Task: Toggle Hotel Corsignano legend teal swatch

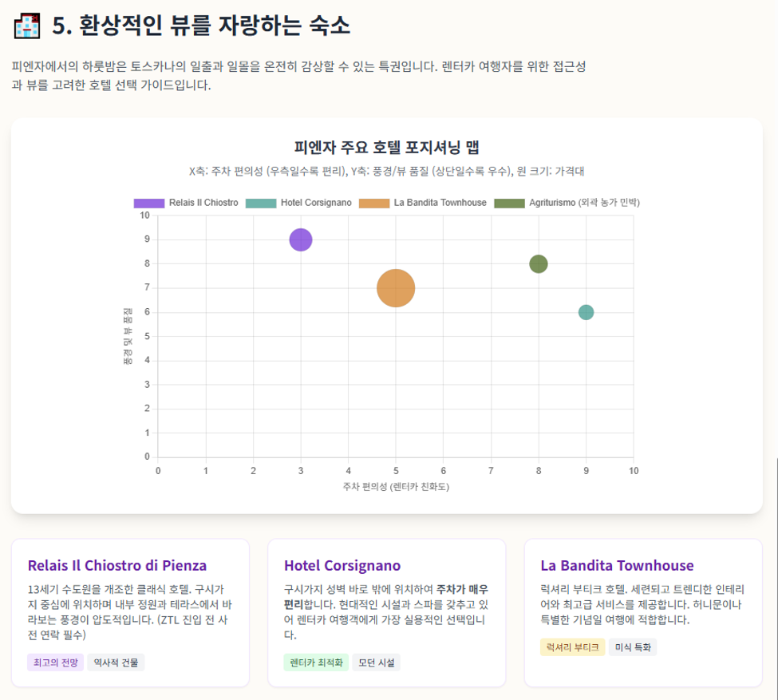Action: [261, 203]
